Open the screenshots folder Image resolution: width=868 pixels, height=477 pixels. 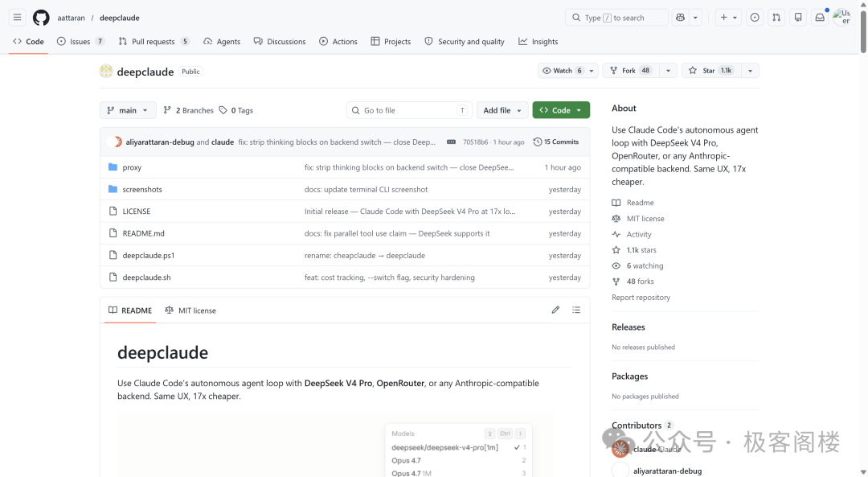[x=142, y=190]
